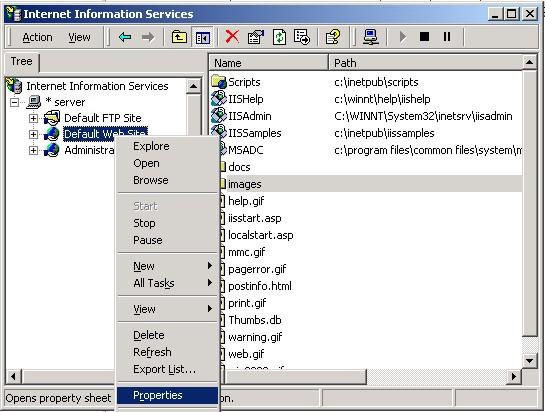Click the list horizontal scroll right arrow

(x=514, y=376)
